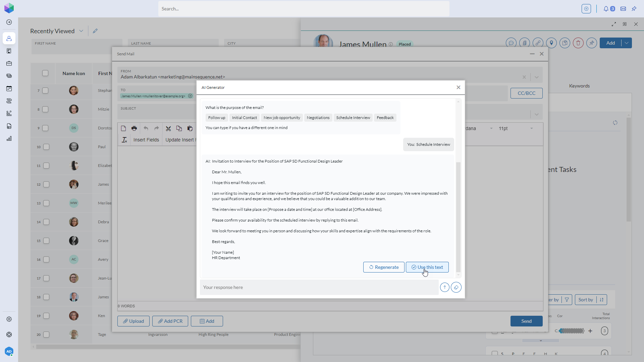Viewport: 644px width, 362px height.
Task: Click the paste clipboard icon
Action: pos(190,128)
